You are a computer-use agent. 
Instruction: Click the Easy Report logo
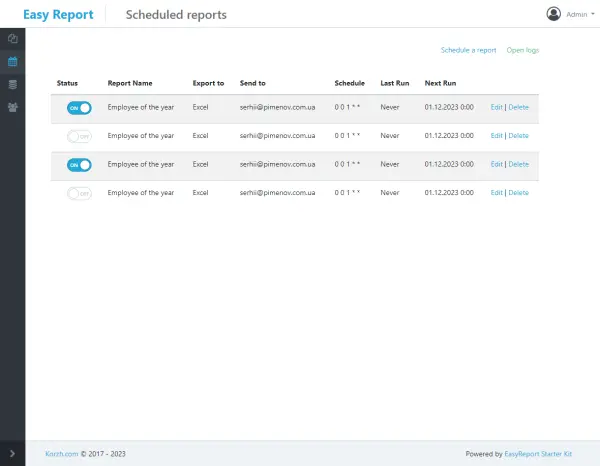coord(58,15)
